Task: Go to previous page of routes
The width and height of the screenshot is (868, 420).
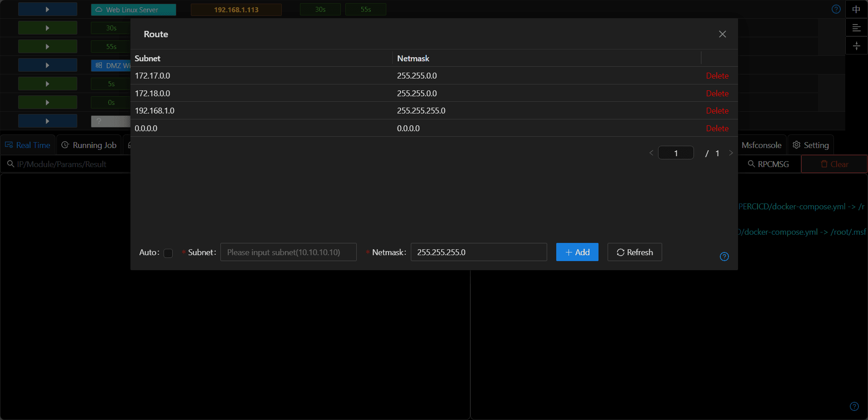Action: coord(651,153)
